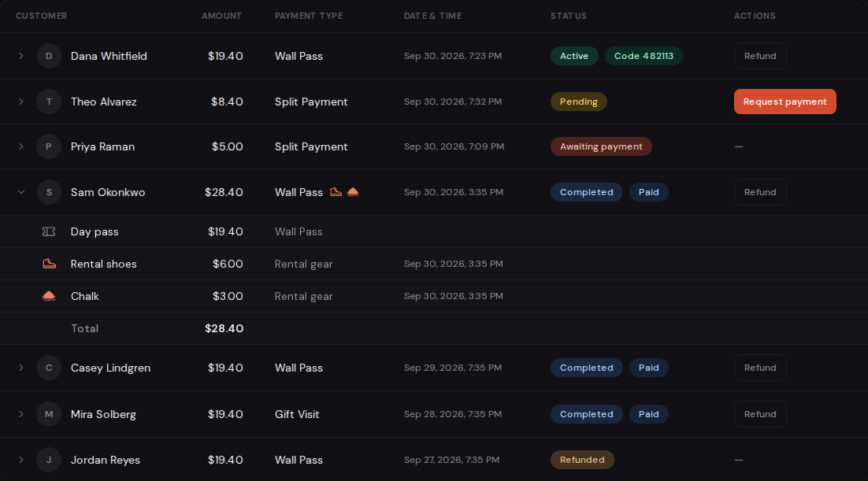
Task: Click the Day pass label
Action: point(95,232)
